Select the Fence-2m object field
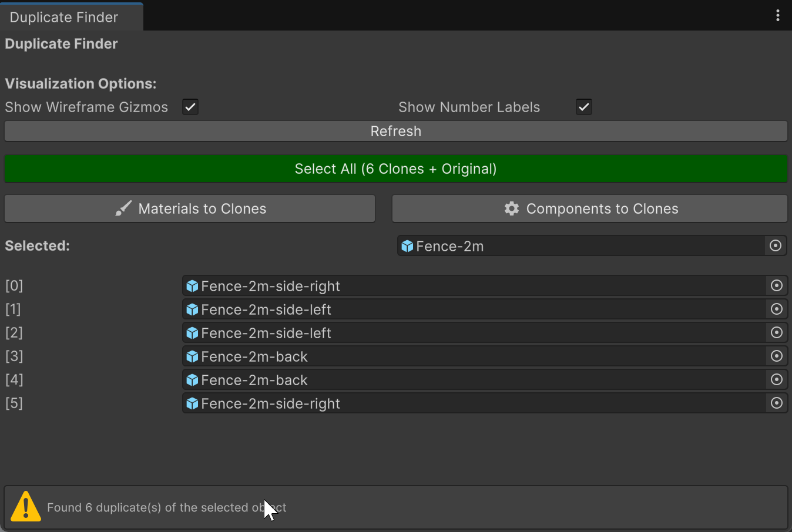 click(582, 246)
